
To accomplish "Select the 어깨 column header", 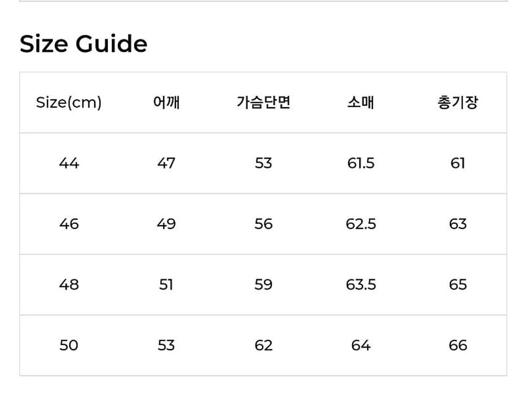I will pyautogui.click(x=166, y=103).
